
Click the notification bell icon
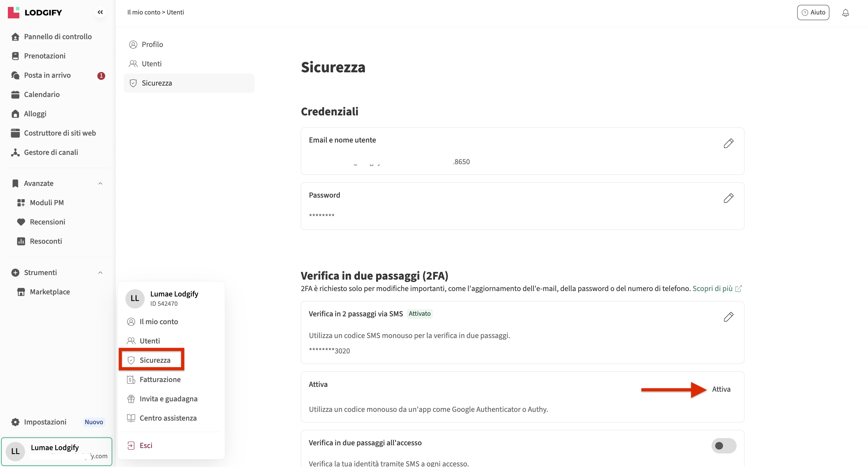845,13
